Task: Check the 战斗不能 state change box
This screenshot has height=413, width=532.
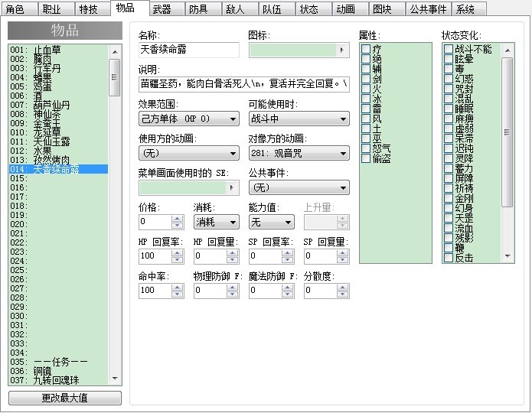Action: 449,49
